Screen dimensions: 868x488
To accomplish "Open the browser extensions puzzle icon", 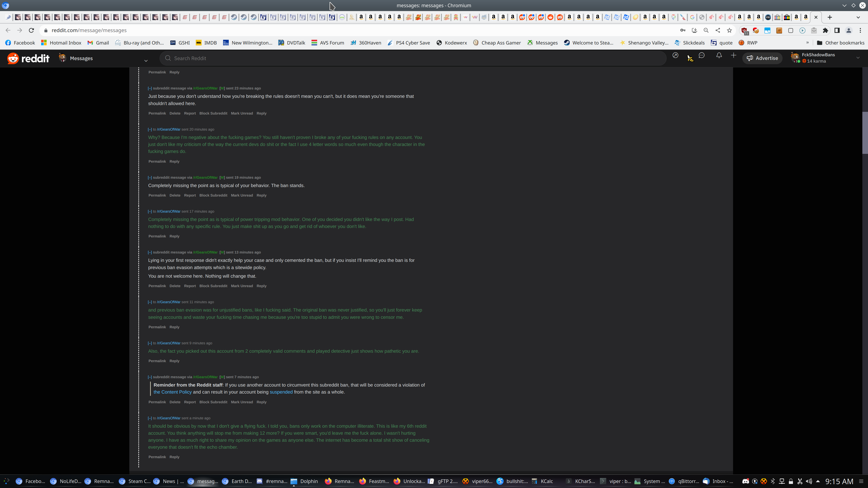I will pyautogui.click(x=825, y=30).
